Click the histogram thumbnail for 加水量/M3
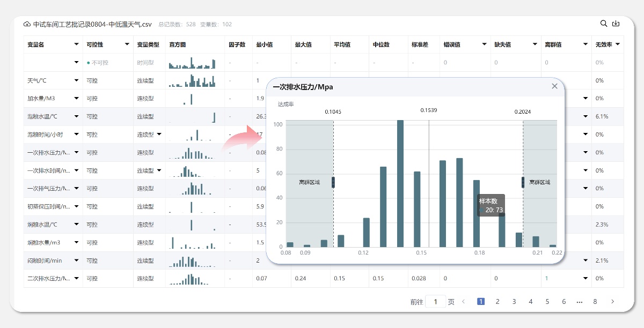The width and height of the screenshot is (644, 328). (x=191, y=99)
